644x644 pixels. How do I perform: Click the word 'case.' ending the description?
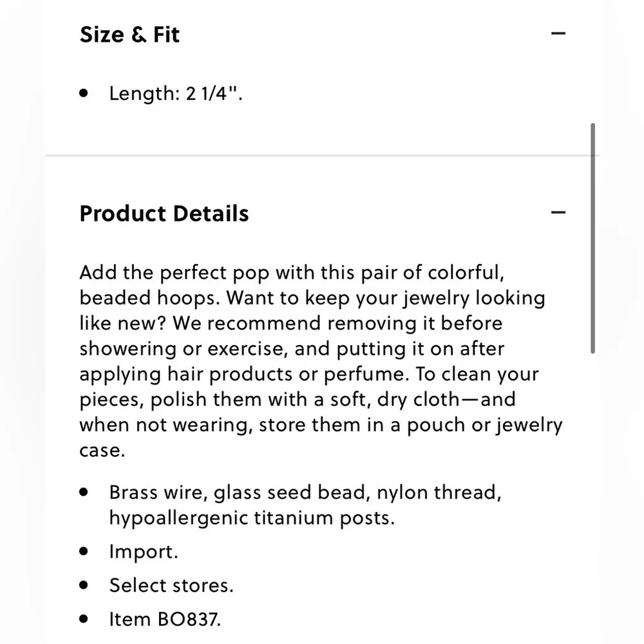click(102, 450)
